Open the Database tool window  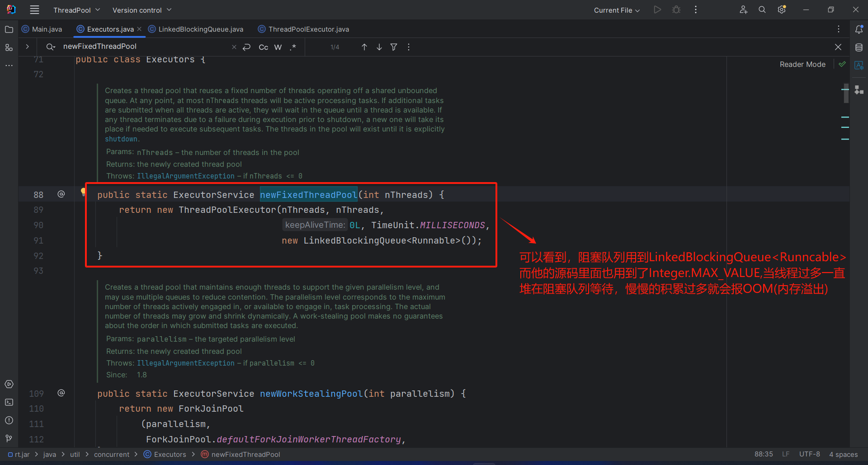[x=859, y=47]
